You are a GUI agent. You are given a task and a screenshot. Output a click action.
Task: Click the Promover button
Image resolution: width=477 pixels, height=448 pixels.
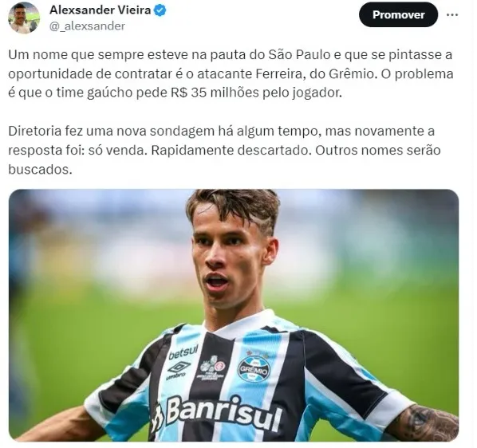[x=398, y=14]
